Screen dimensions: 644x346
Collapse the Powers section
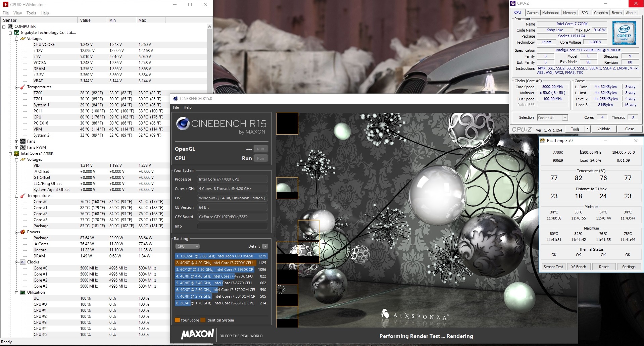pyautogui.click(x=17, y=232)
